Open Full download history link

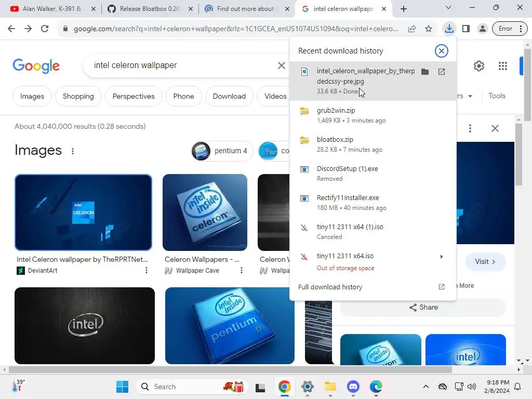[372, 287]
